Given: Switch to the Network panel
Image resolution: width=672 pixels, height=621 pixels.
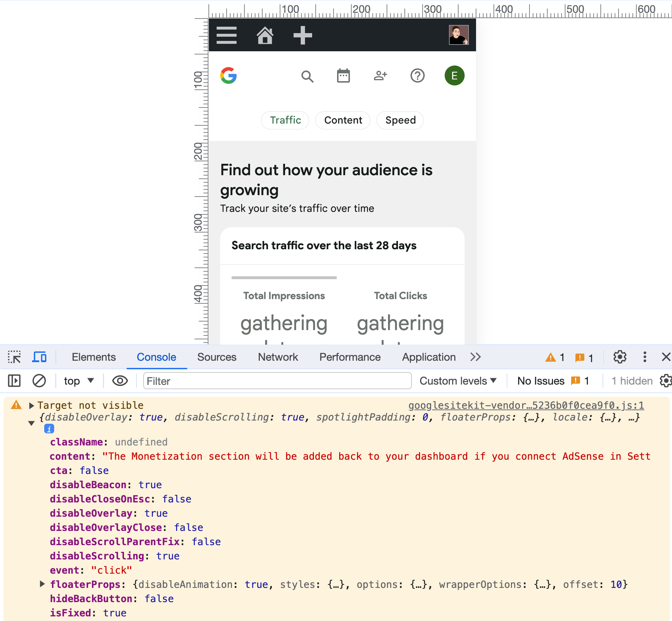Looking at the screenshot, I should point(278,357).
